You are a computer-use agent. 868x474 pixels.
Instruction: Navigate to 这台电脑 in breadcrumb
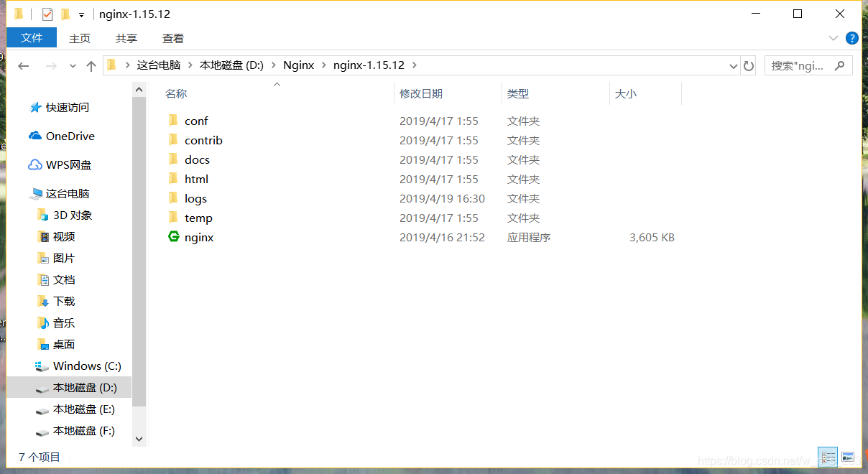click(x=159, y=65)
